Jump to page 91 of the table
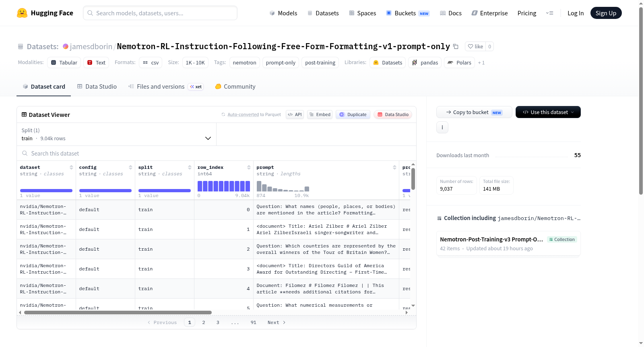The image size is (644, 347). [253, 322]
